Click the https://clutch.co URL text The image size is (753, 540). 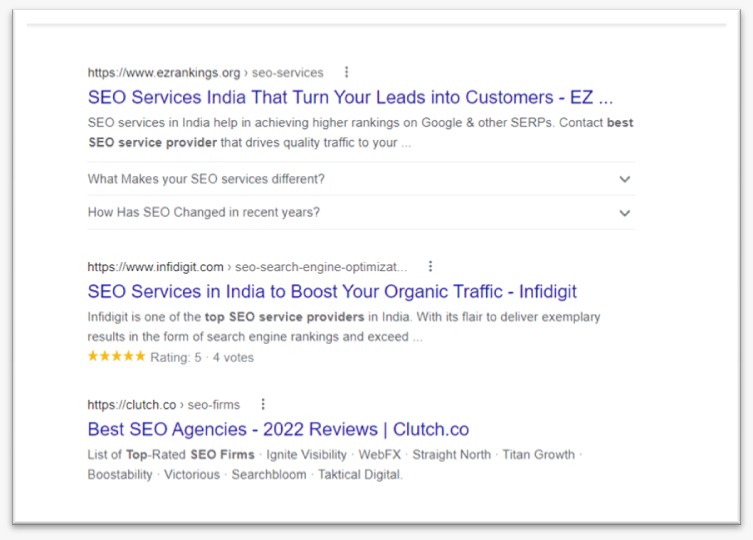pos(131,405)
